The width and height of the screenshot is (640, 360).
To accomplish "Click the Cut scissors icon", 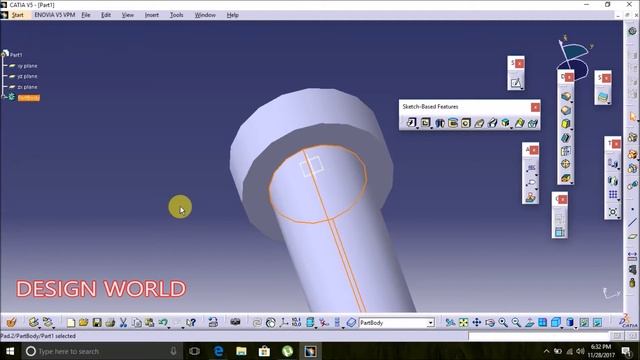I will pos(123,322).
